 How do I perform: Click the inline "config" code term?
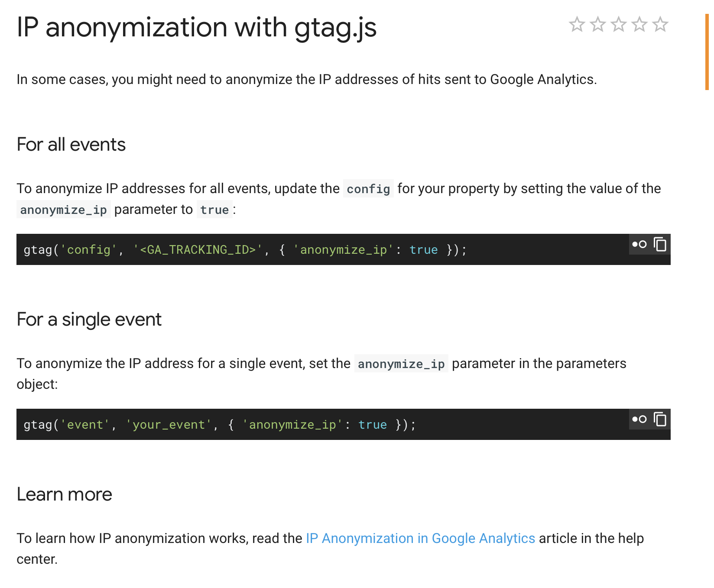[x=368, y=189]
